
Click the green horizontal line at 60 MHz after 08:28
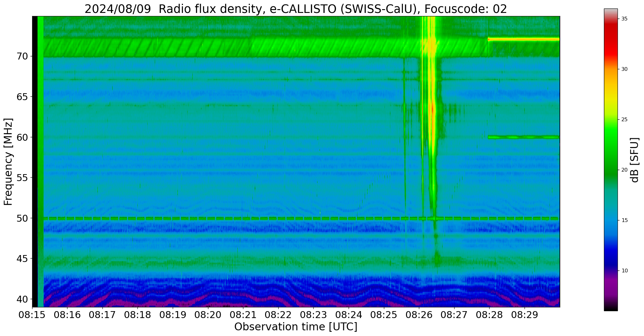(524, 137)
